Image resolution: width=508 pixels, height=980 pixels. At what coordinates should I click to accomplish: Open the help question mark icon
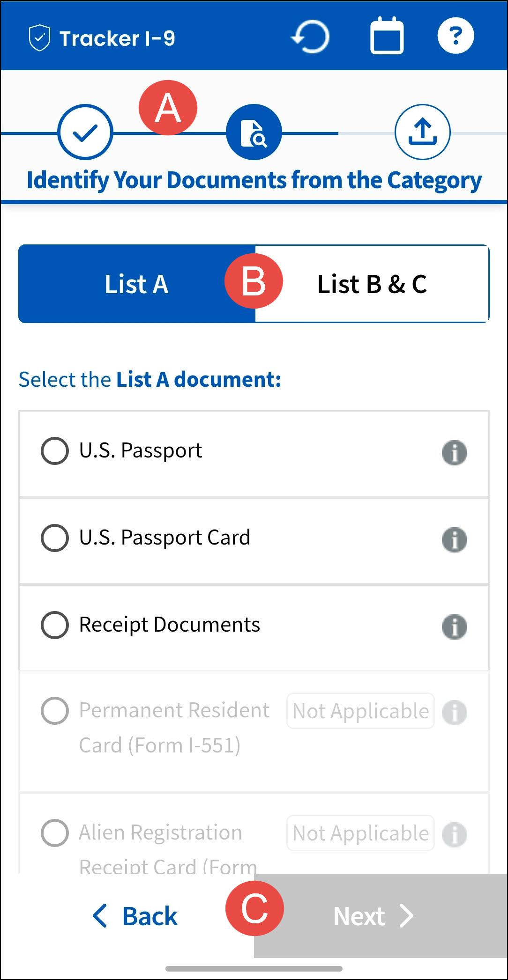click(x=456, y=36)
